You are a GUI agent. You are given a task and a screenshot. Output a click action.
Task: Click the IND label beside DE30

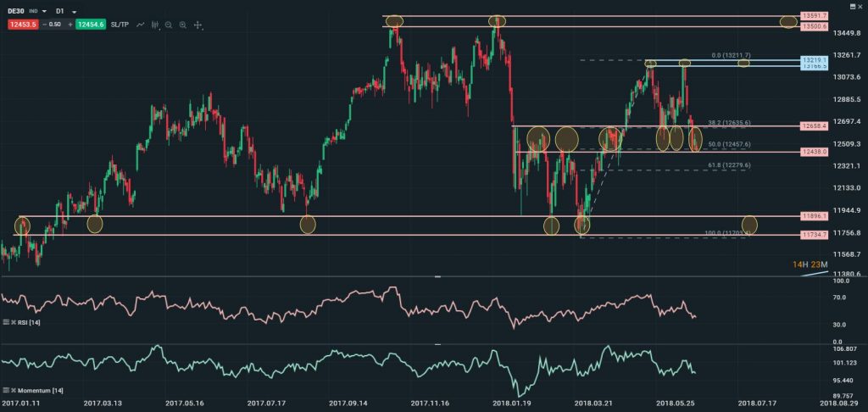point(33,11)
